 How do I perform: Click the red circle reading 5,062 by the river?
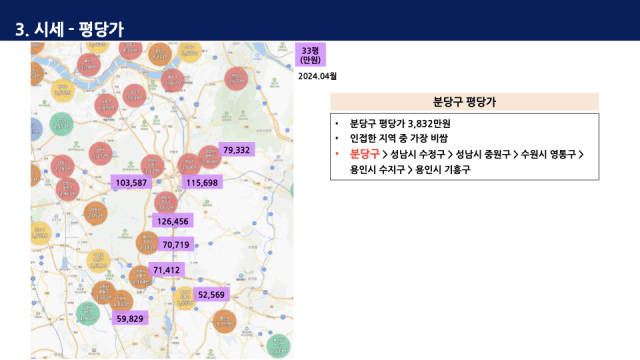(x=173, y=80)
